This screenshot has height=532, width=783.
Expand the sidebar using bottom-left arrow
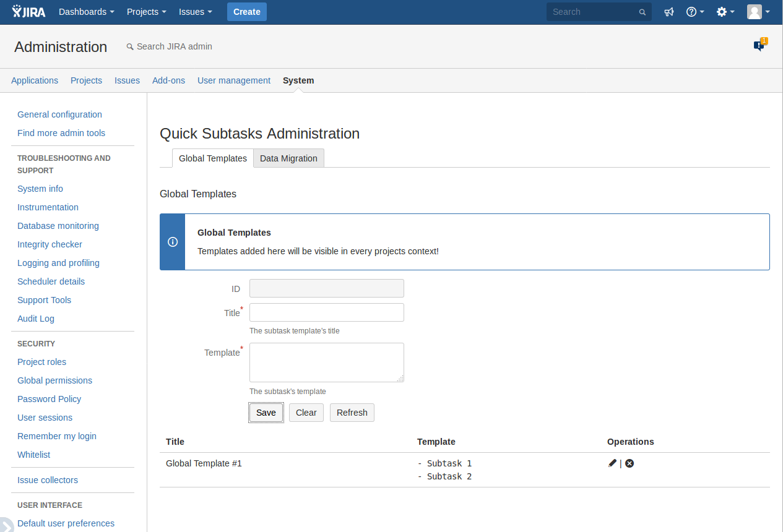tap(6, 525)
